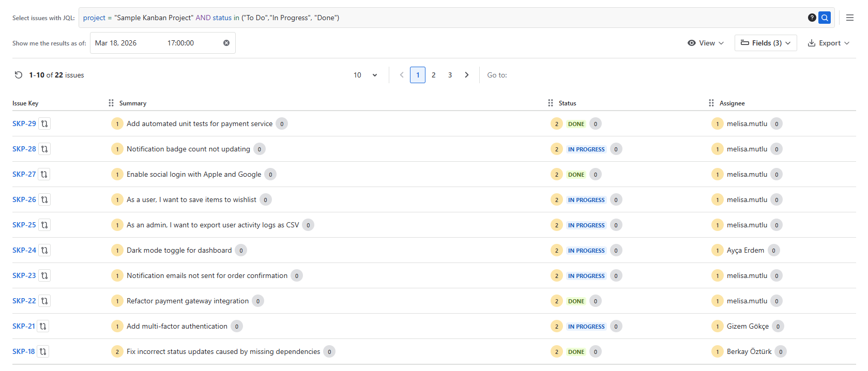Click history icon beside SKP-24

pyautogui.click(x=45, y=251)
